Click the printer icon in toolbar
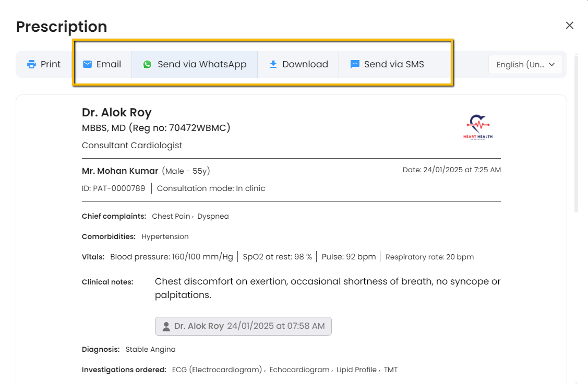Viewport: 588px width, 392px height. [x=32, y=64]
